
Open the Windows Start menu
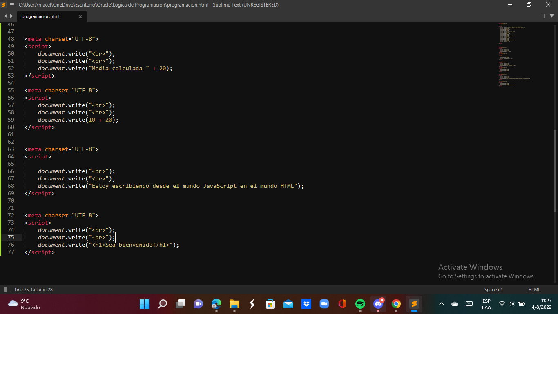click(144, 304)
